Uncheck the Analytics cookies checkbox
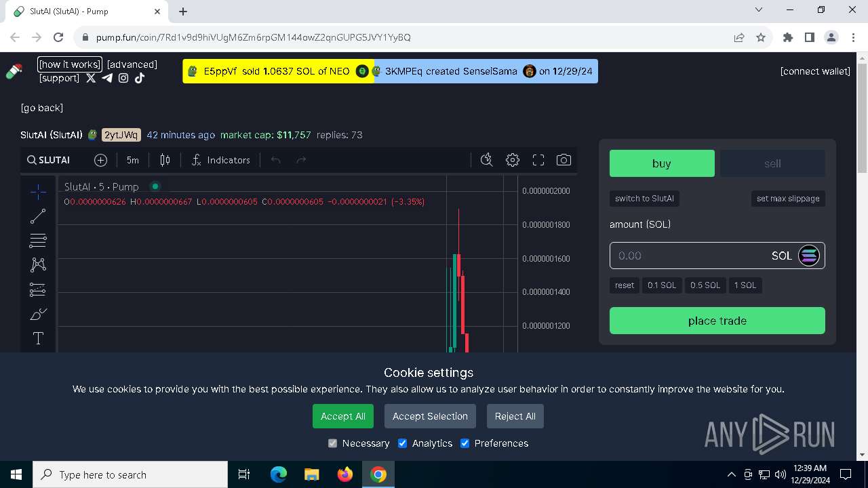The height and width of the screenshot is (488, 868). pos(402,443)
